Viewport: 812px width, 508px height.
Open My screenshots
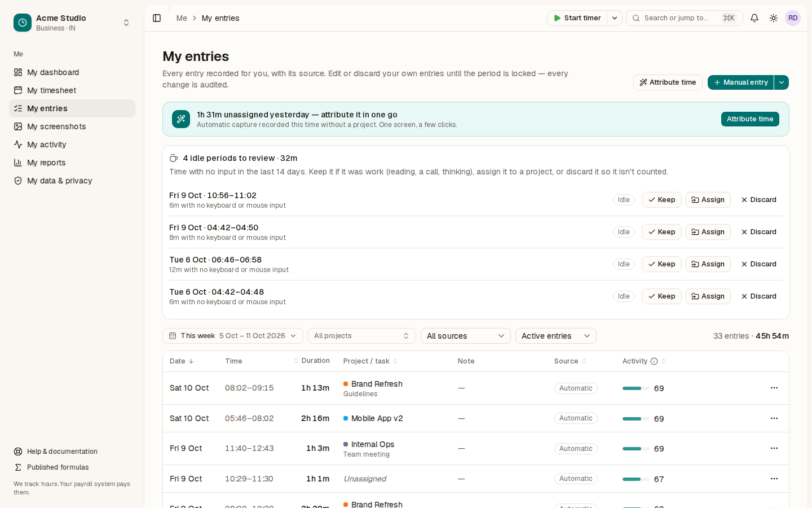tap(72, 126)
